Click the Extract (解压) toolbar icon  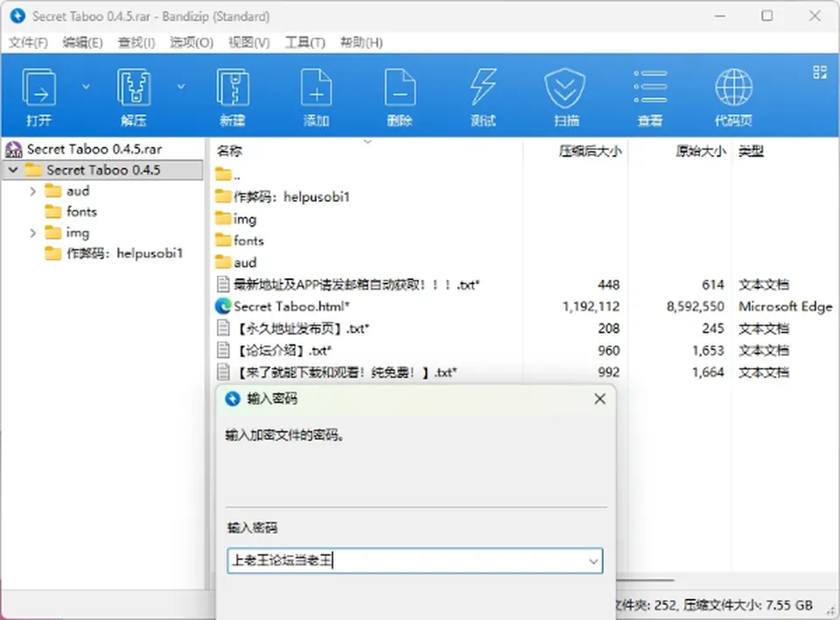(133, 87)
